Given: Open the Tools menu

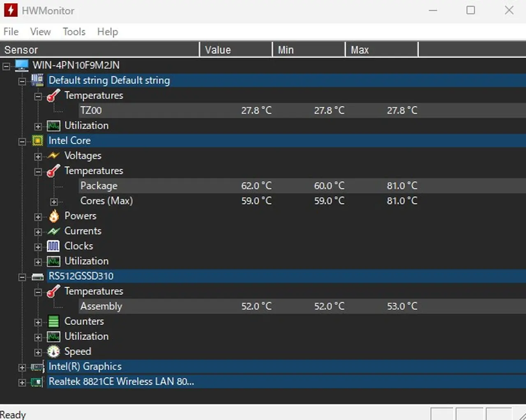Looking at the screenshot, I should click(74, 32).
